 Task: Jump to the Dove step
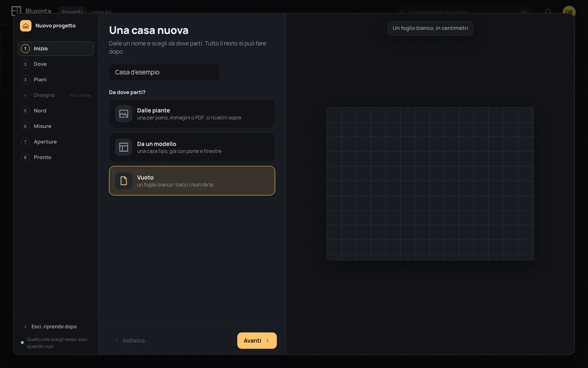56,64
